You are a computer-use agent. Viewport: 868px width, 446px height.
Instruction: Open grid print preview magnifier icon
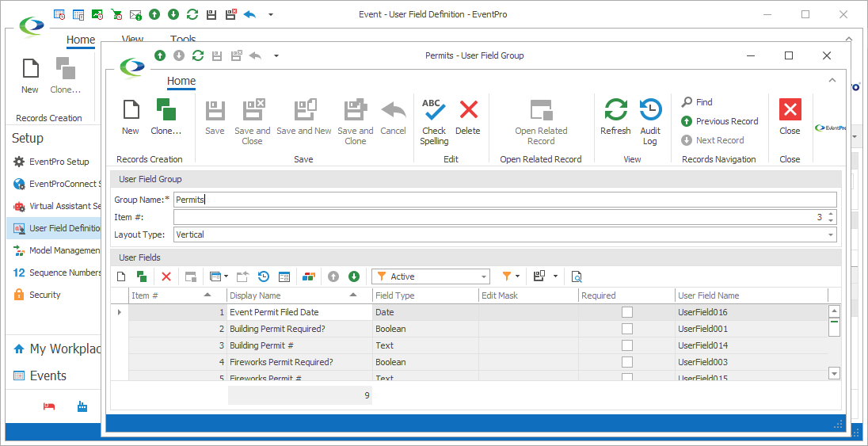pyautogui.click(x=577, y=276)
